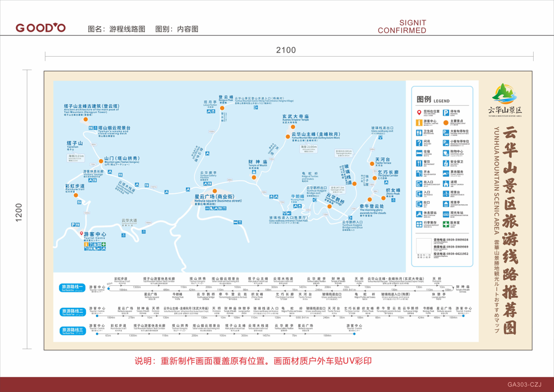Click the green clinic cross icon in legend
The width and height of the screenshot is (554, 392).
tap(445, 224)
